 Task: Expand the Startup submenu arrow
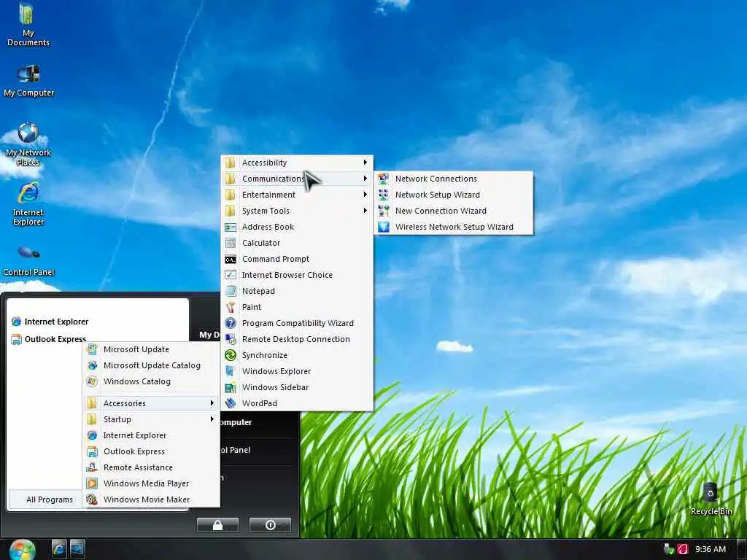(212, 419)
